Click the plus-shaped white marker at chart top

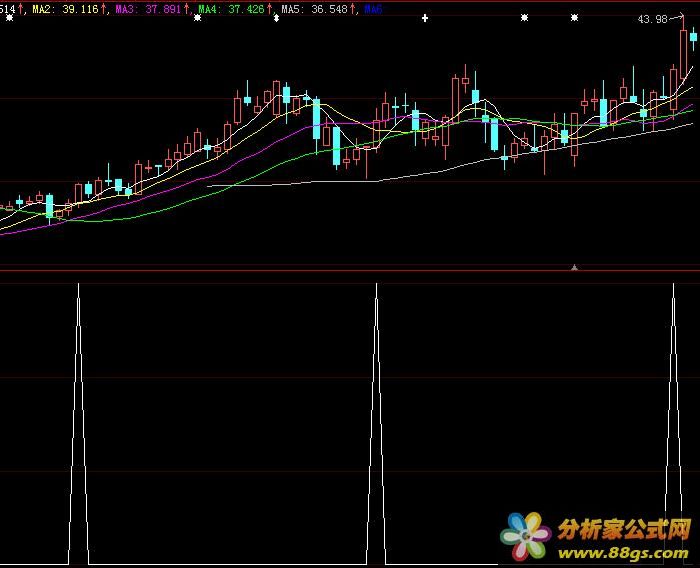point(425,18)
